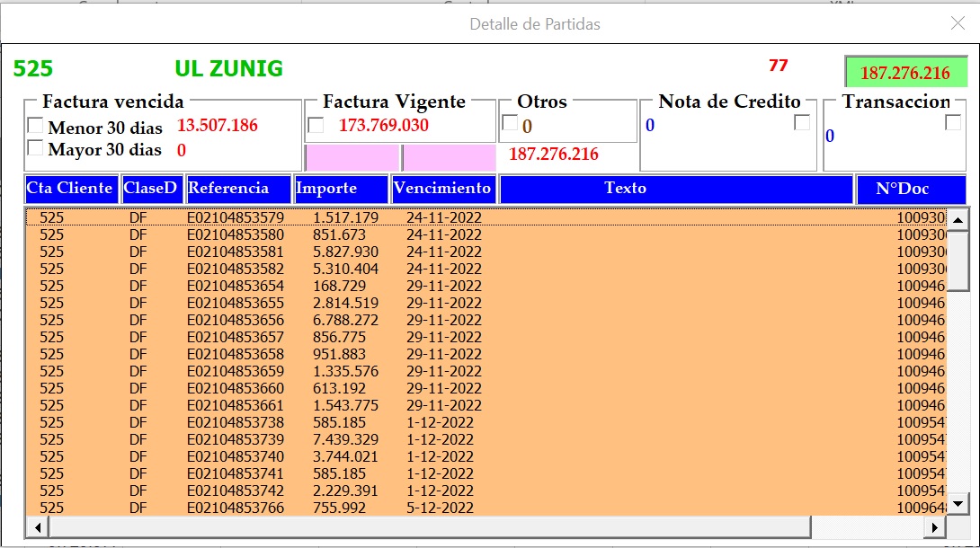This screenshot has width=980, height=548.
Task: Click the right pink input box
Action: (450, 157)
